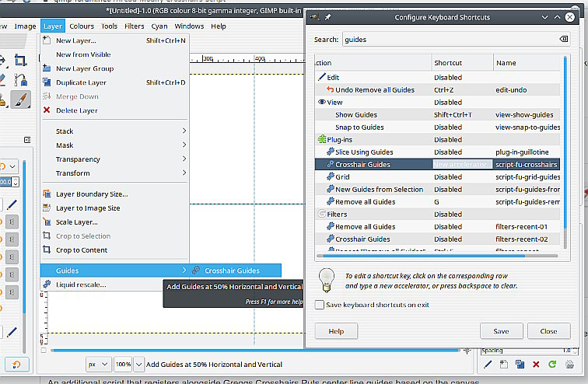The image size is (588, 384).
Task: Choose Delete Layer from the menu
Action: [x=114, y=110]
